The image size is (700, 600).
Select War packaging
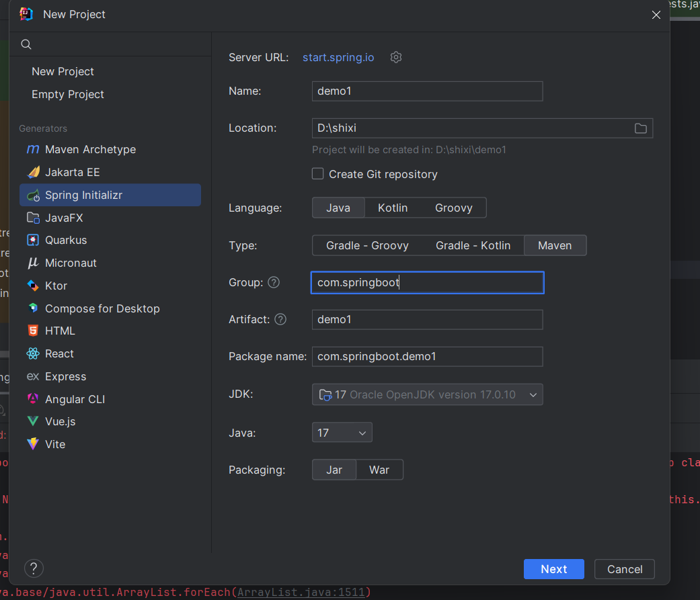tap(379, 470)
